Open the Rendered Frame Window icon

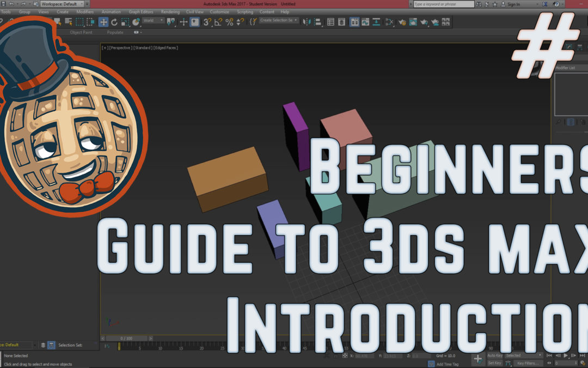[413, 22]
